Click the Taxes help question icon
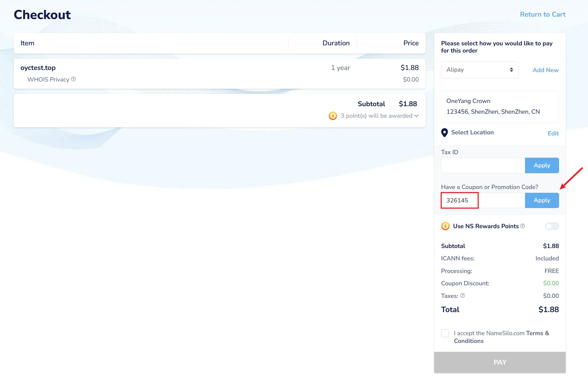The image size is (588, 381). coord(463,295)
